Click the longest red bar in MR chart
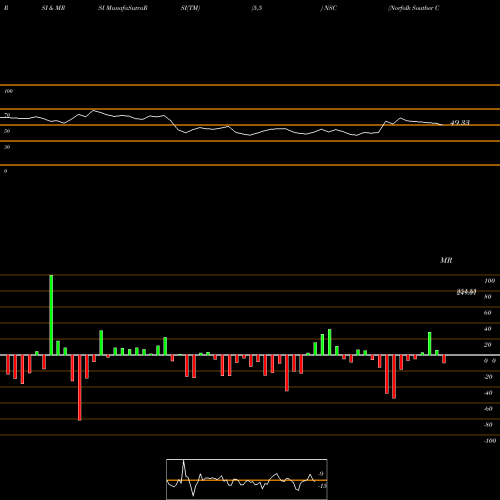500x500 pixels. (x=80, y=388)
